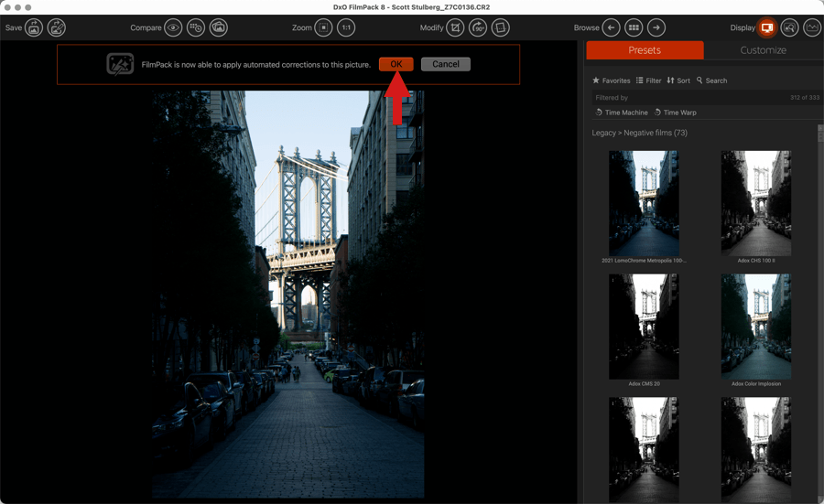Screen dimensions: 824x504
Task: Open the Filter dropdown in Presets
Action: point(648,80)
